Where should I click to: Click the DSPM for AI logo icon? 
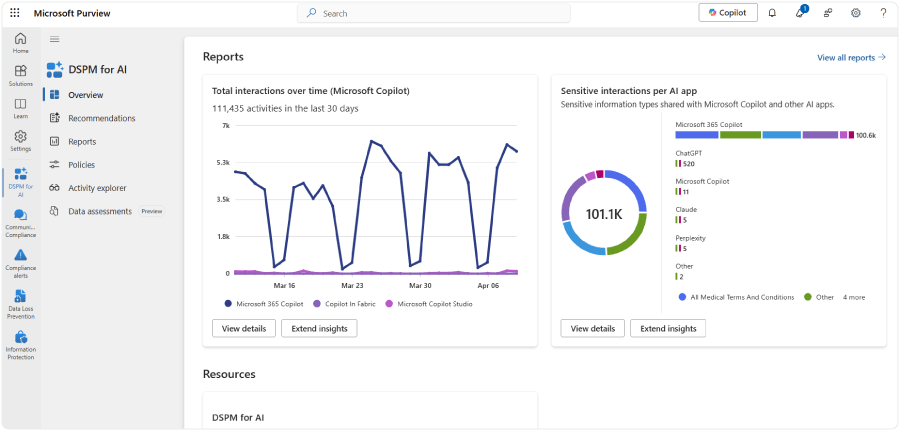55,70
